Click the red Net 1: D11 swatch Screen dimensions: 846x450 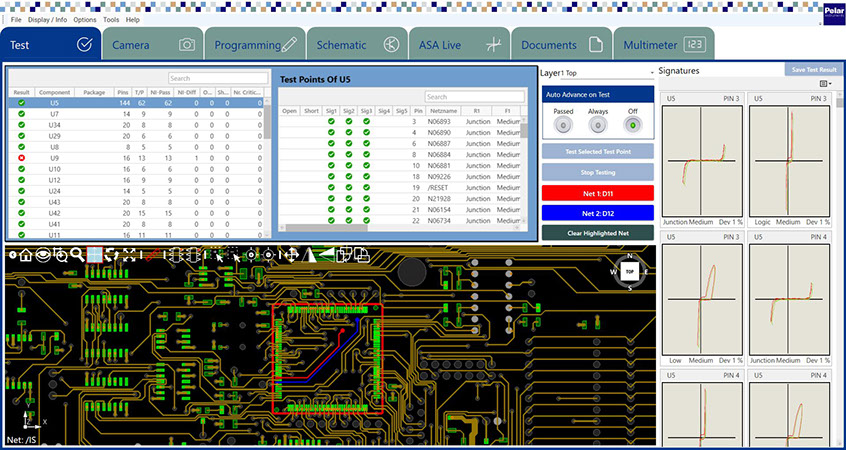pyautogui.click(x=597, y=192)
